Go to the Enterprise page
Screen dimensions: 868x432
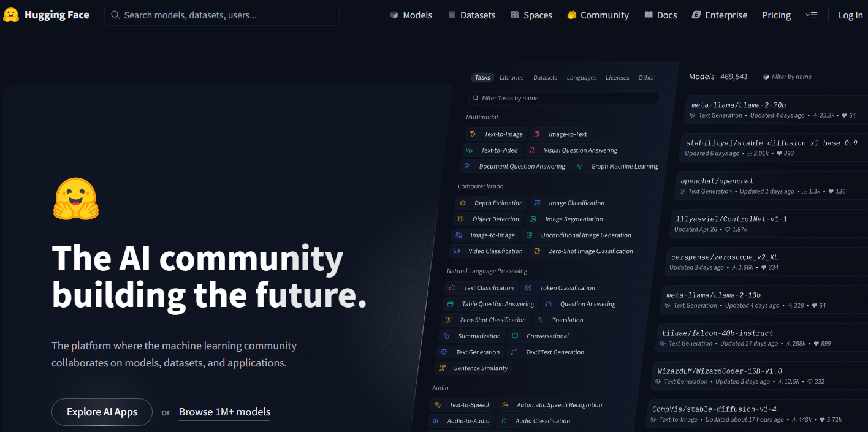coord(720,15)
